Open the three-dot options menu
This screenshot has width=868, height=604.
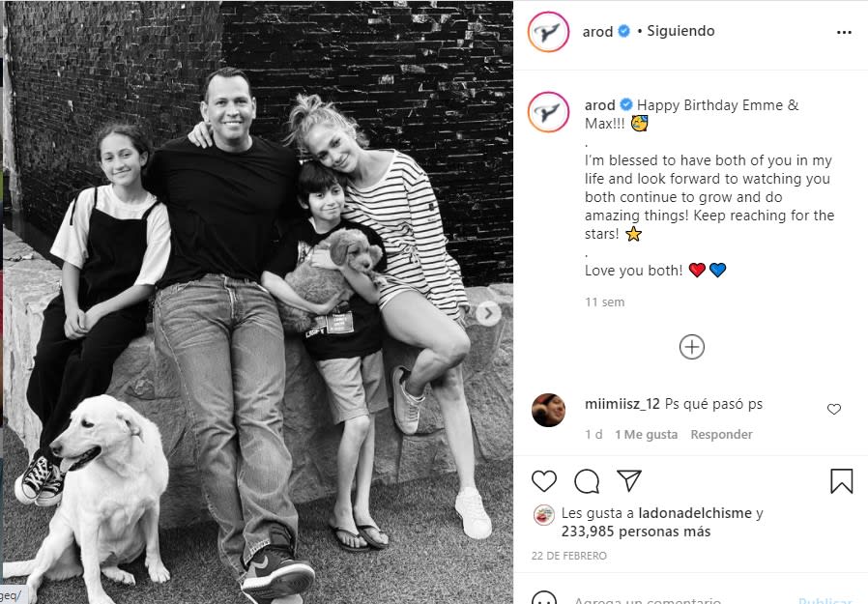coord(844,32)
